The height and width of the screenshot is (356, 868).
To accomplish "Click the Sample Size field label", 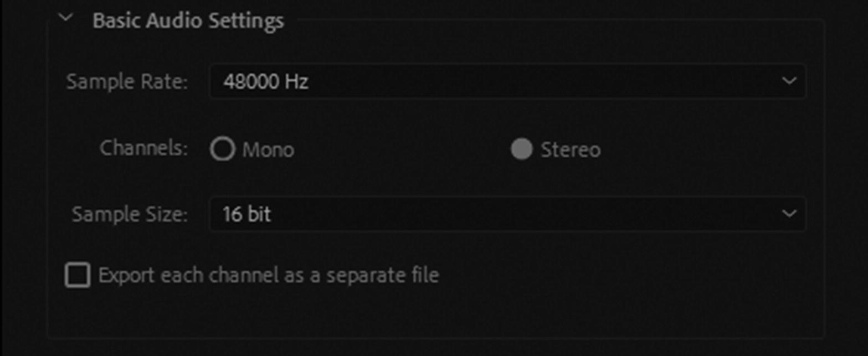I will [x=130, y=214].
